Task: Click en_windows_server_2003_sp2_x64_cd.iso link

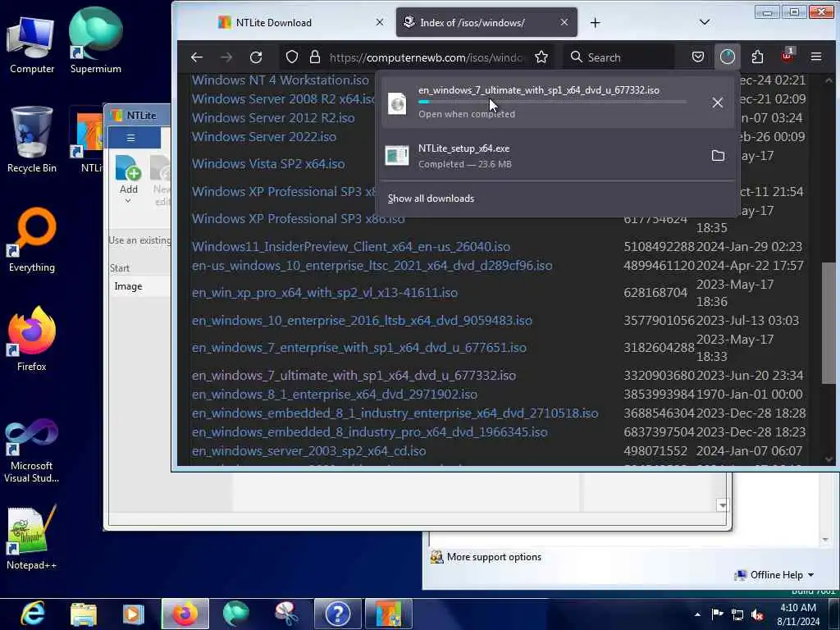Action: tap(308, 451)
